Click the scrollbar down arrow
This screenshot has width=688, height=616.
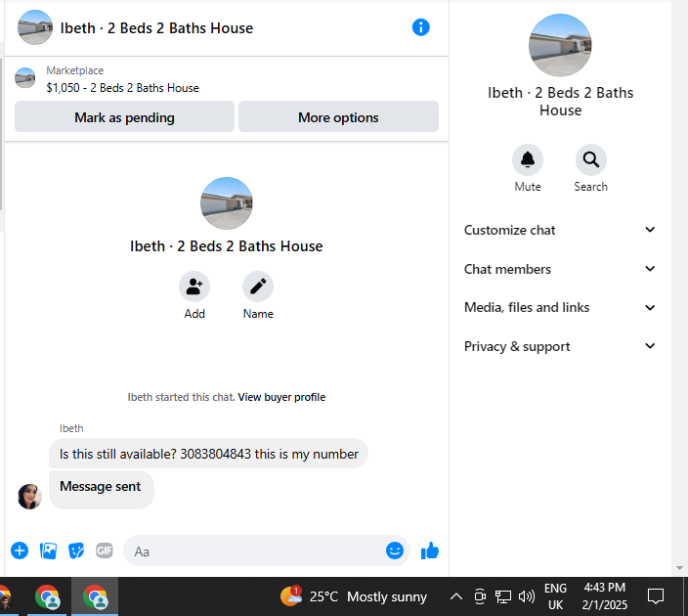click(x=679, y=568)
